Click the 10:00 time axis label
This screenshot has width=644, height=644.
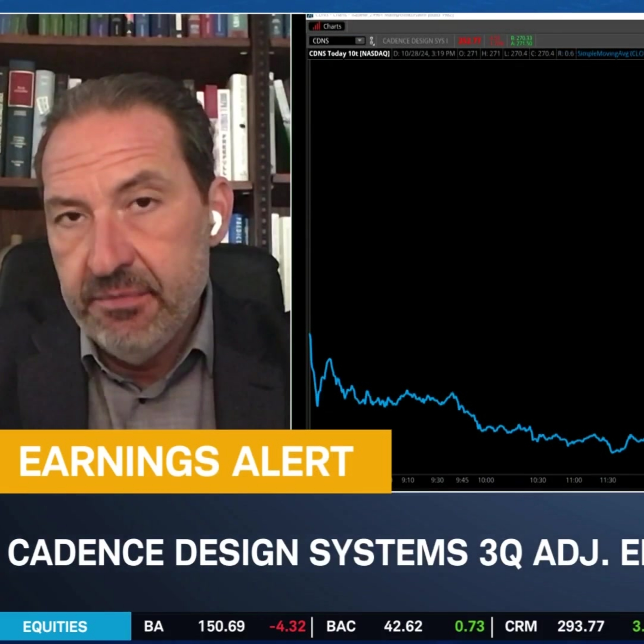pyautogui.click(x=486, y=480)
